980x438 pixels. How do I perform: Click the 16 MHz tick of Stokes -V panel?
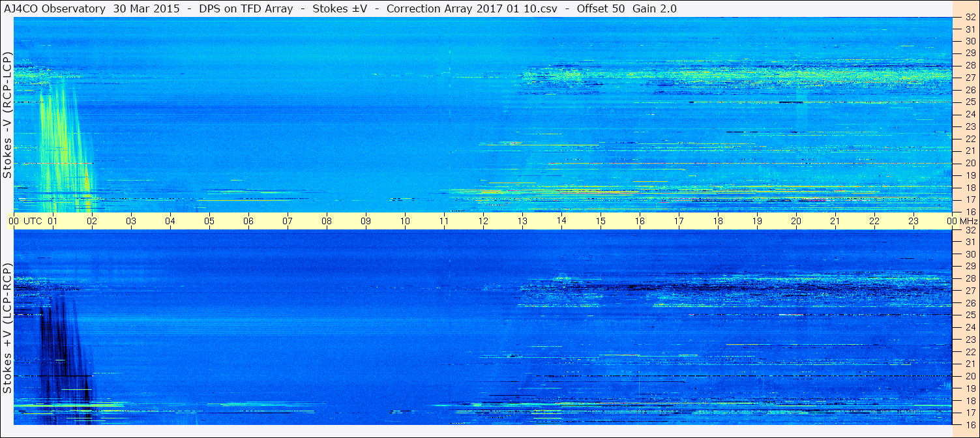pyautogui.click(x=970, y=212)
